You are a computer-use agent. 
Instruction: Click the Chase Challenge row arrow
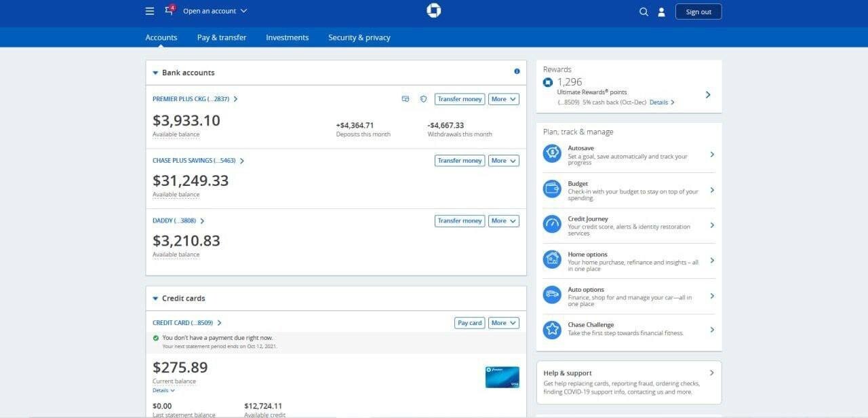point(712,330)
